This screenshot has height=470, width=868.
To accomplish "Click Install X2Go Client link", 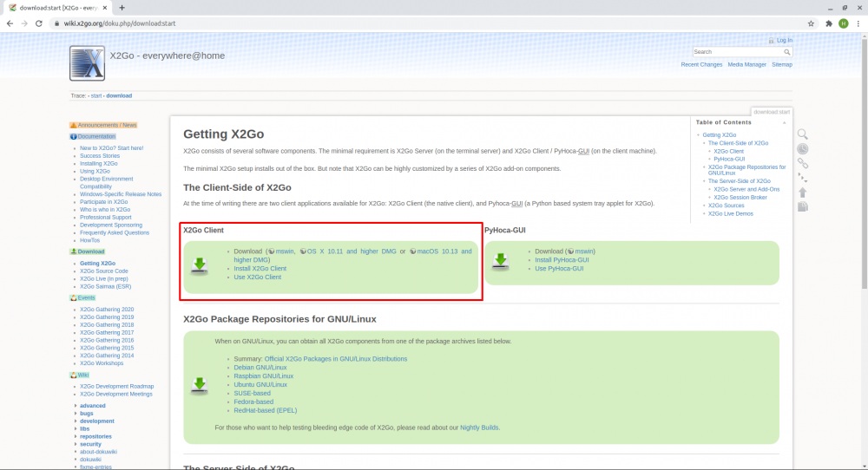I will tap(260, 269).
